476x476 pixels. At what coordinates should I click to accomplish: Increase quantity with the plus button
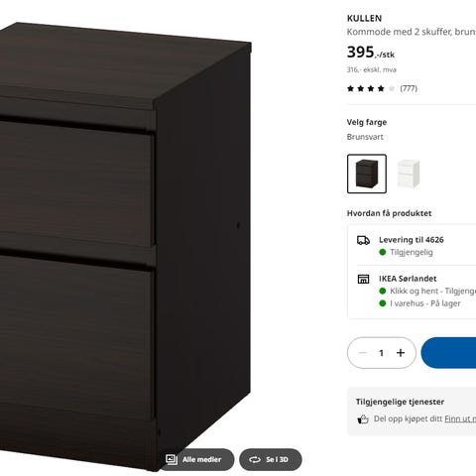click(401, 353)
